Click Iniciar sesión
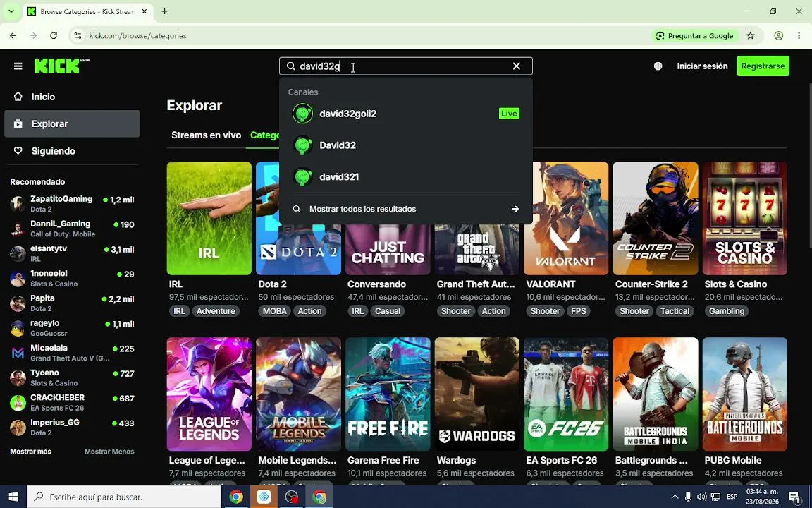 point(702,66)
